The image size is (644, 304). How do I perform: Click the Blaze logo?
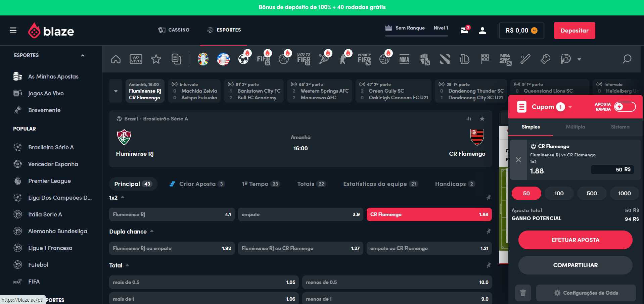51,31
